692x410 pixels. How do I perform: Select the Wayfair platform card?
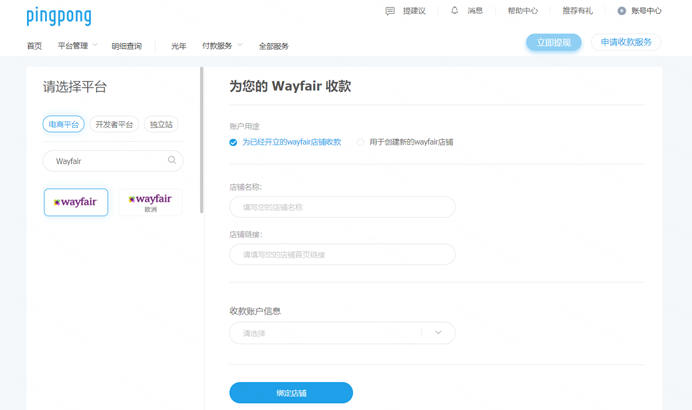[76, 202]
